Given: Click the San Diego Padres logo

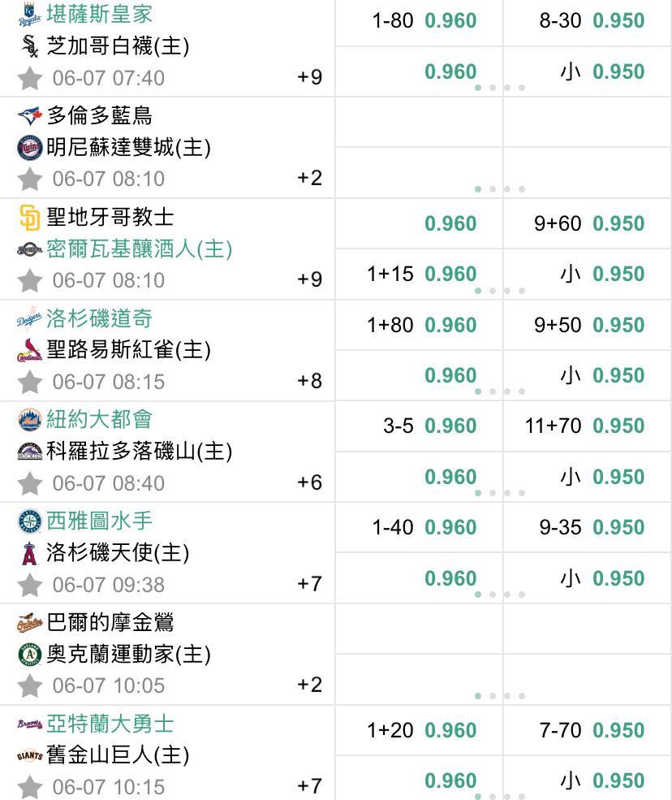Looking at the screenshot, I should pyautogui.click(x=29, y=218).
